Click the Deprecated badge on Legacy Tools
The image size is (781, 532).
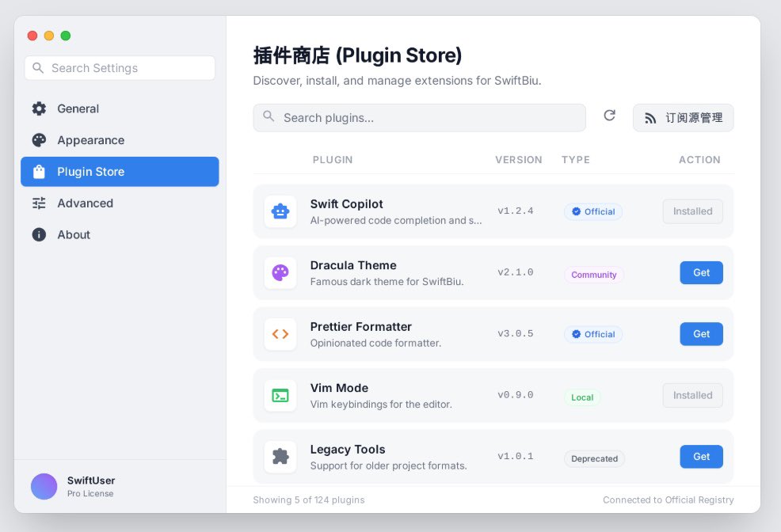click(x=594, y=459)
